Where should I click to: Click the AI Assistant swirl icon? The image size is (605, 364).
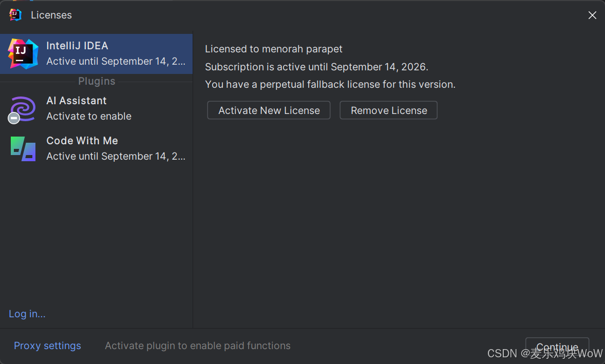pos(23,108)
